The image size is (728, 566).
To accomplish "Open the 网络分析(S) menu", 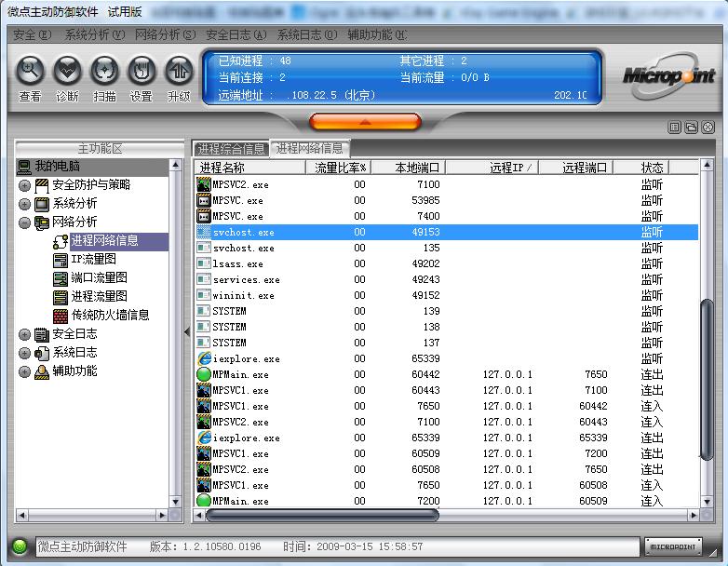I will pyautogui.click(x=166, y=34).
